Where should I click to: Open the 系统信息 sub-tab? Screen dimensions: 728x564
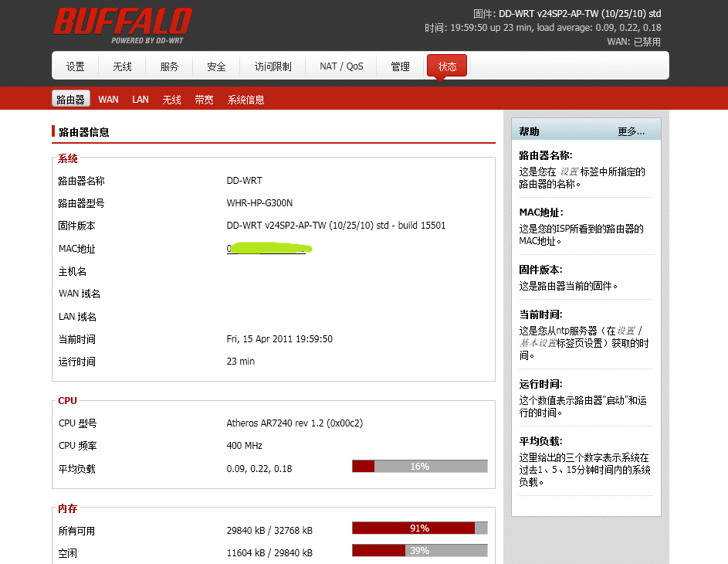(x=245, y=100)
